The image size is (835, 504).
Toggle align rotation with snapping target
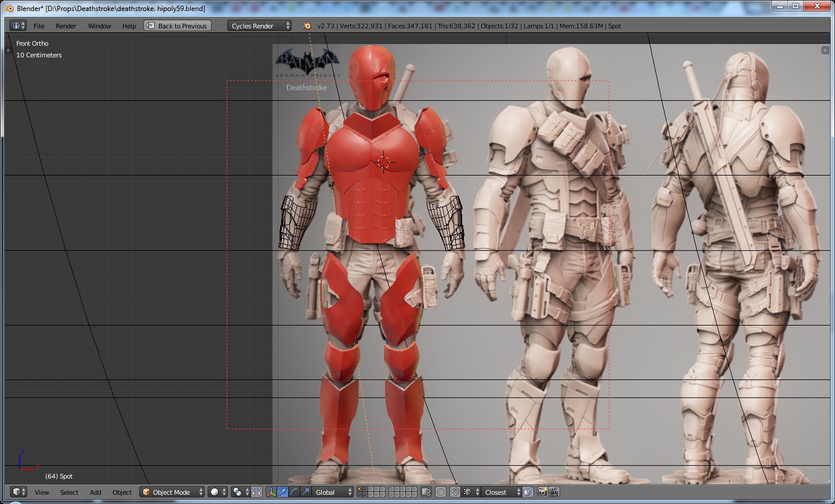click(528, 492)
